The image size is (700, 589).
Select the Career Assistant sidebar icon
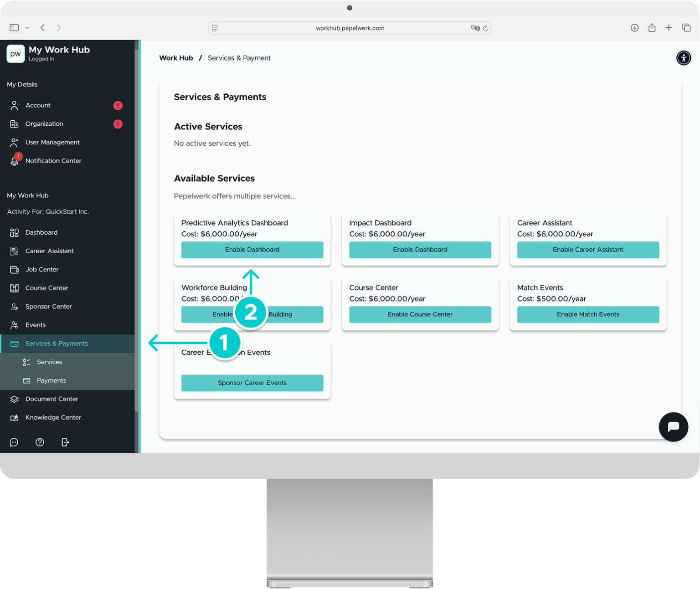point(15,251)
